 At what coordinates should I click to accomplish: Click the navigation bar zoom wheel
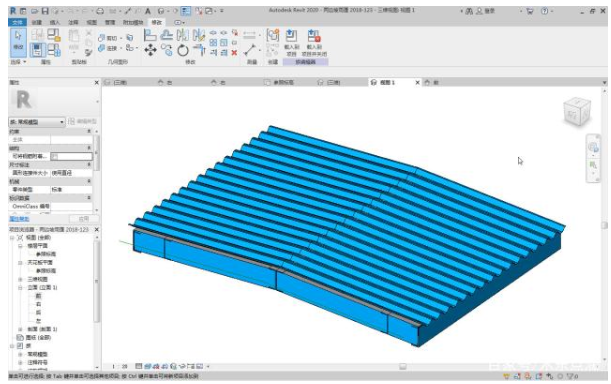593,147
